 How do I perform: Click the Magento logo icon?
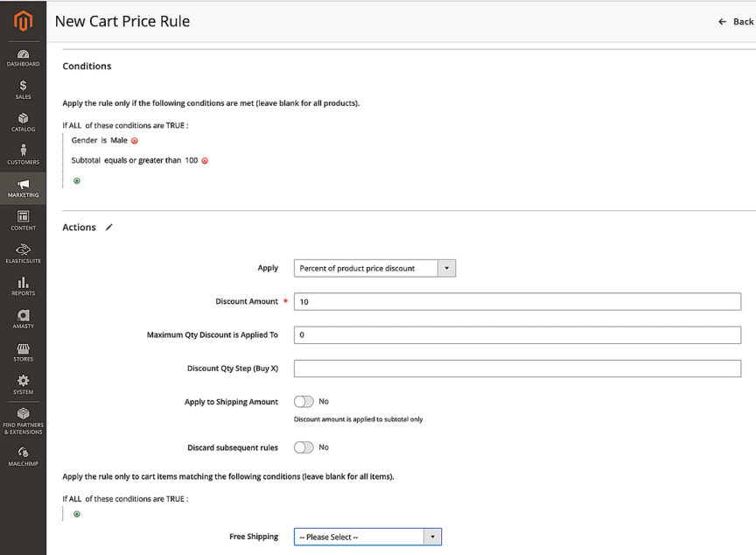(x=23, y=19)
